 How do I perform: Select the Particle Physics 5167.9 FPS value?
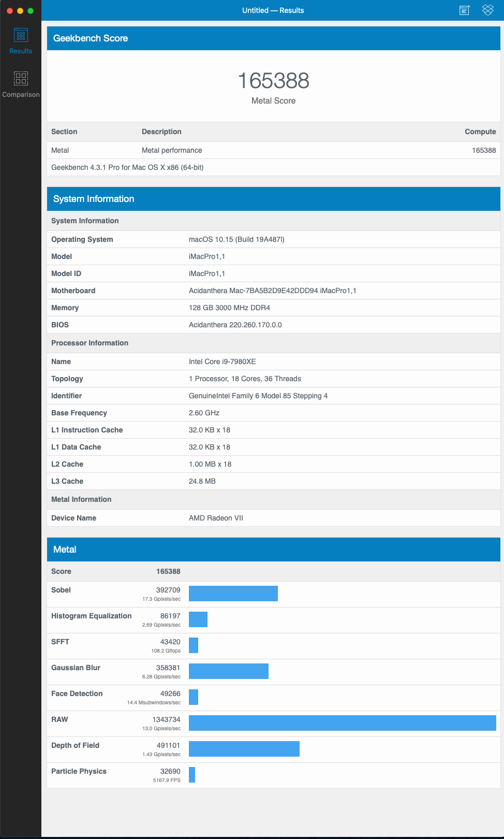pyautogui.click(x=167, y=780)
